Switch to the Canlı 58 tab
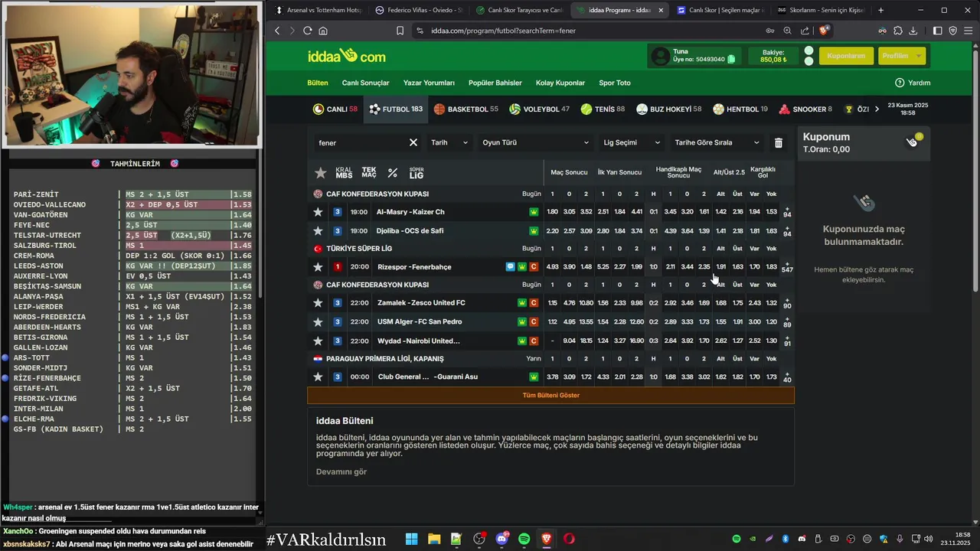 tap(335, 109)
